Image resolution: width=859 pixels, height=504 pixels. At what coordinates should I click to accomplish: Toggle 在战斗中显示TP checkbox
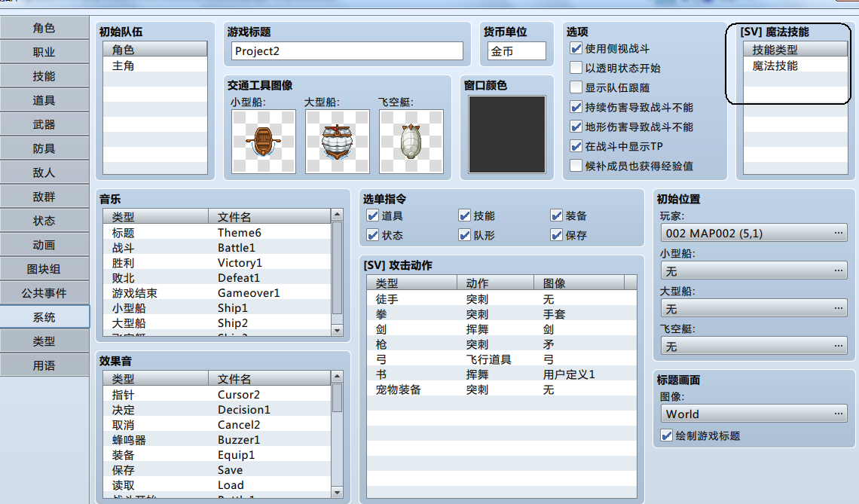pyautogui.click(x=576, y=146)
